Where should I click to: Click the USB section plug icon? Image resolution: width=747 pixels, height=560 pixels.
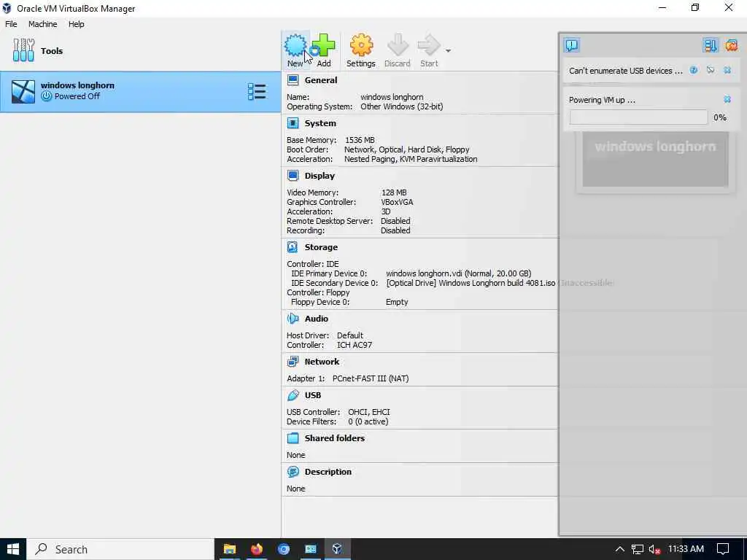(x=293, y=395)
